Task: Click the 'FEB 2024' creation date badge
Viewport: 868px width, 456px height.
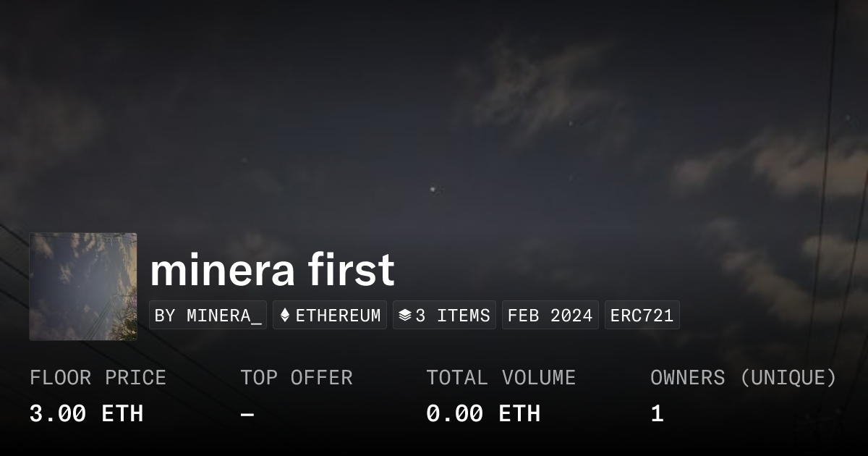Action: coord(550,316)
